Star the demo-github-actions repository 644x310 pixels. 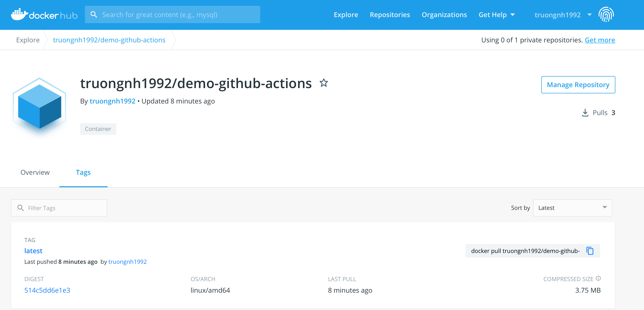click(323, 83)
